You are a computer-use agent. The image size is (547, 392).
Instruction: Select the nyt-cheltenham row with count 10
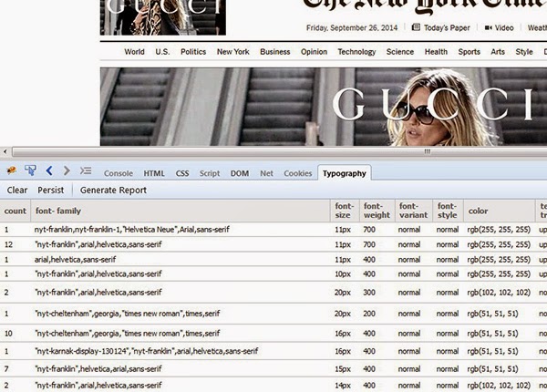273,334
